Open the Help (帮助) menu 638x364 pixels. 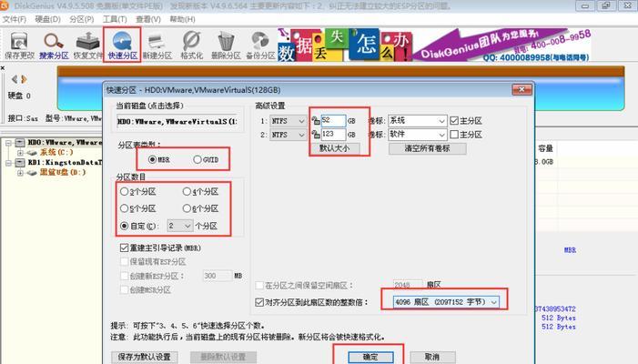point(182,19)
